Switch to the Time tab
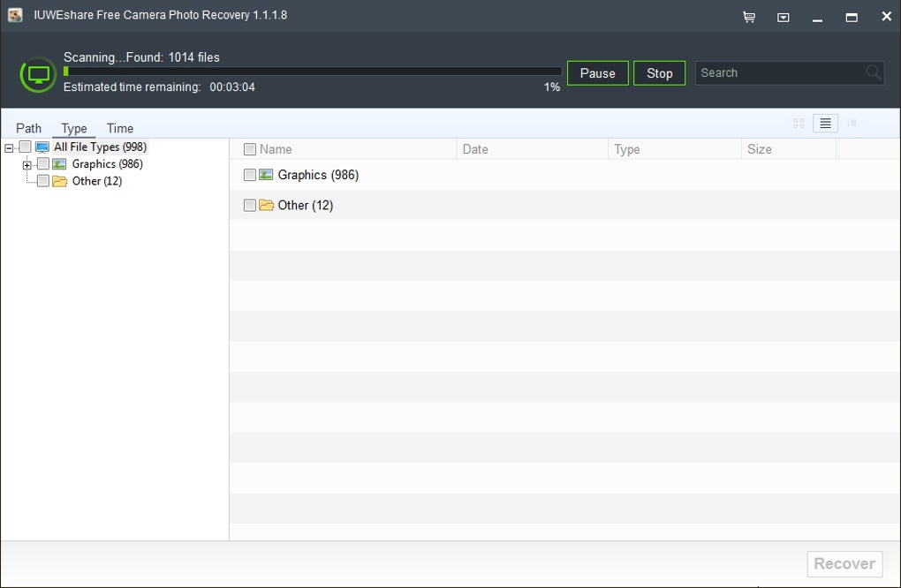Screen dimensions: 901x588 click(120, 128)
